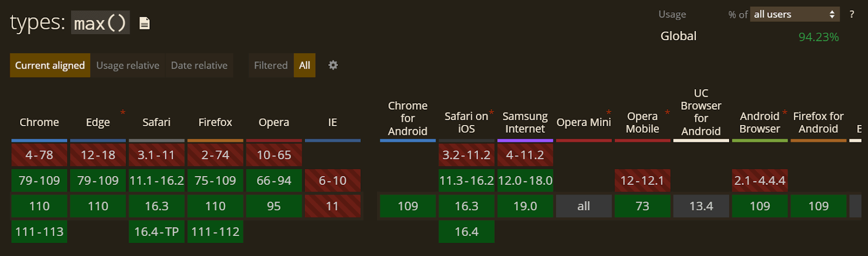
Task: Click the question mark help icon
Action: 852,14
